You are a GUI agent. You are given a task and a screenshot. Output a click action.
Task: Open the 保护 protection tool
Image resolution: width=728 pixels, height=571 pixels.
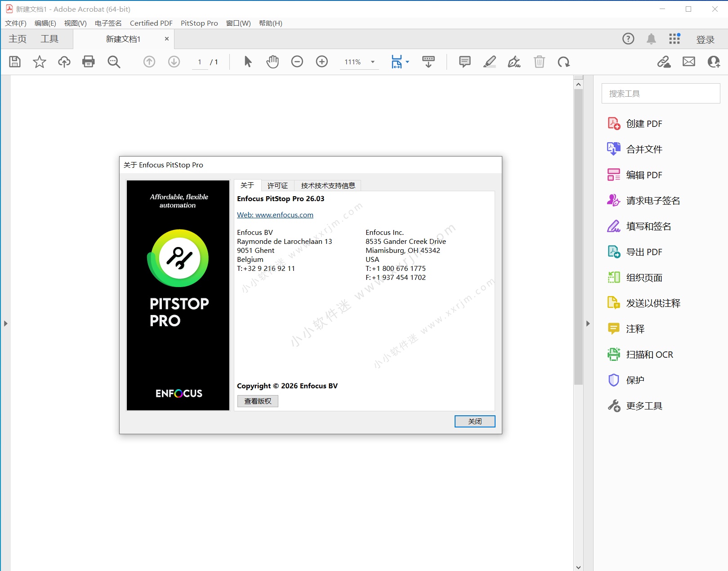[x=634, y=380]
